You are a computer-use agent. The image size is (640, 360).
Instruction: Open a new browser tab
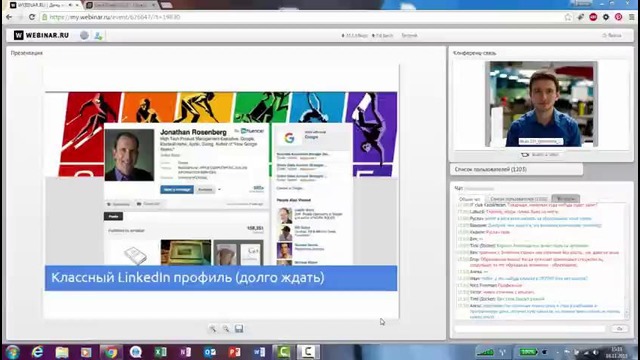166,5
